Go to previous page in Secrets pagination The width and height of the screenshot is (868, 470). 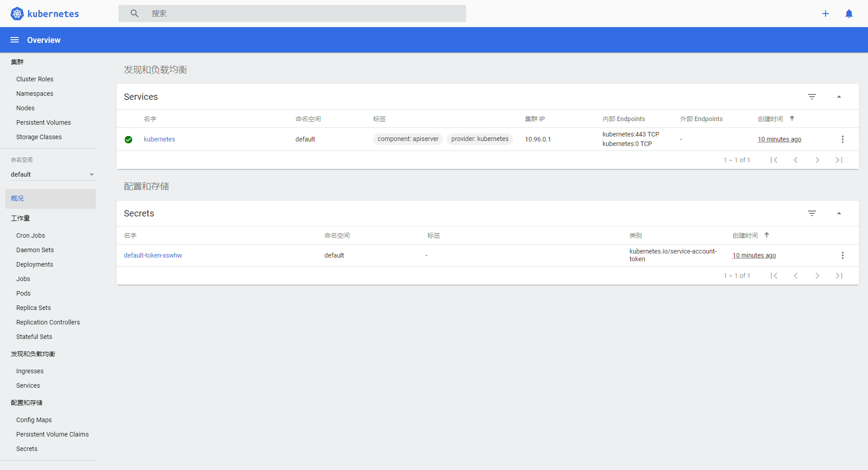click(796, 276)
